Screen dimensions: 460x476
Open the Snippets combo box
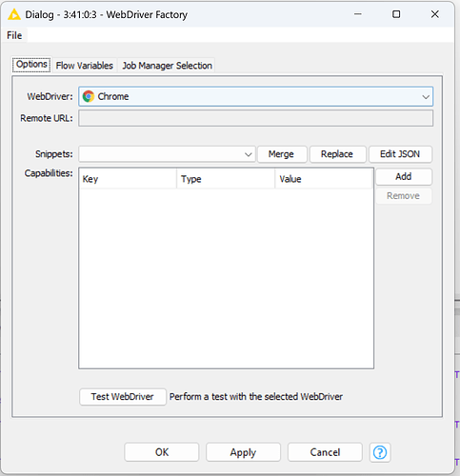coord(167,154)
